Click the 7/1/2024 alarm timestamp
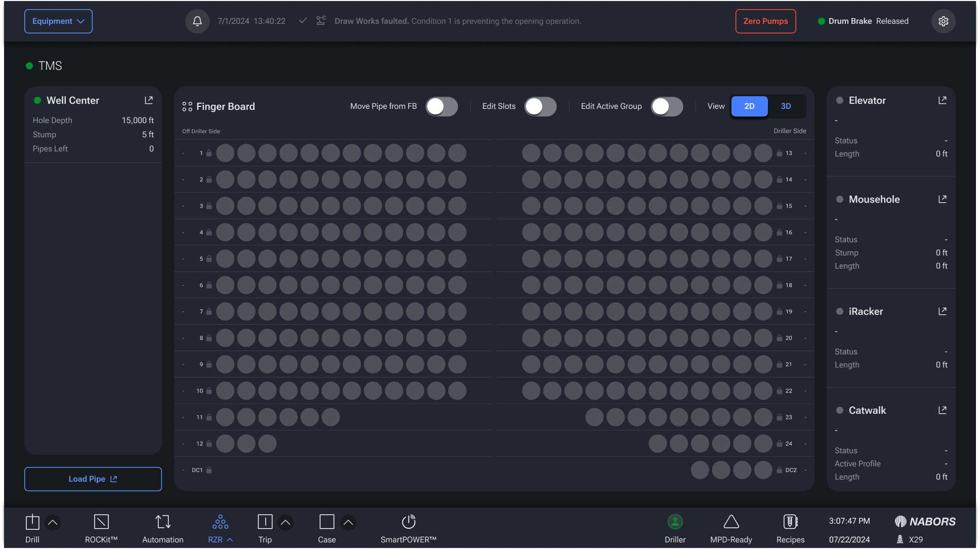The width and height of the screenshot is (980, 549). (252, 21)
